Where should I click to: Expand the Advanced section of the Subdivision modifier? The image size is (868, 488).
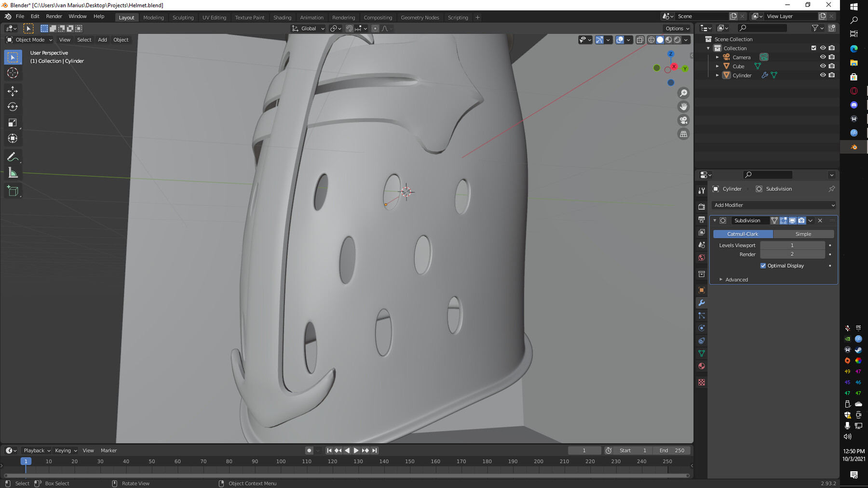(x=736, y=279)
